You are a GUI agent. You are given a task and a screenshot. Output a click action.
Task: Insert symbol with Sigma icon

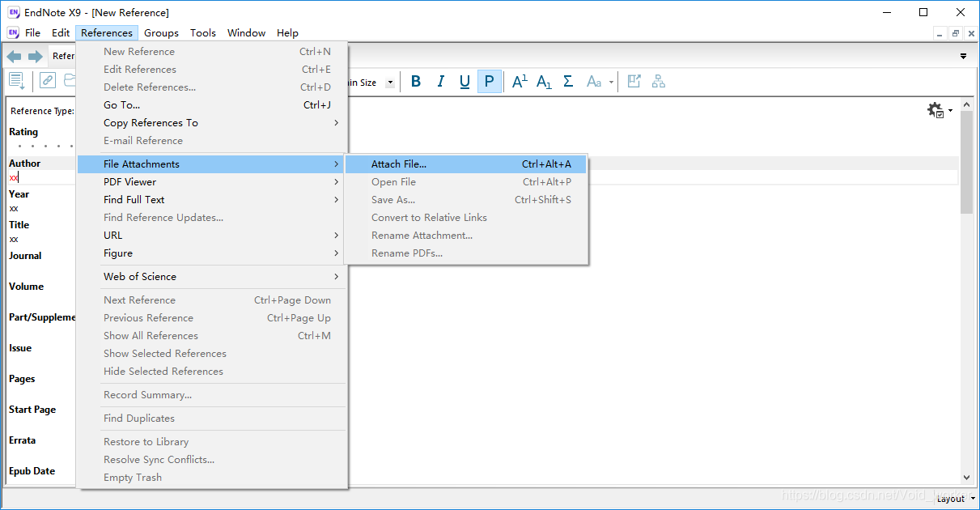click(x=568, y=82)
